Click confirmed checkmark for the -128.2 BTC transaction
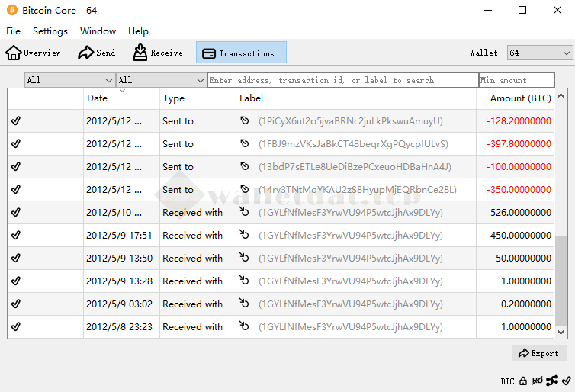Viewport: 575px width, 392px height. [x=16, y=121]
